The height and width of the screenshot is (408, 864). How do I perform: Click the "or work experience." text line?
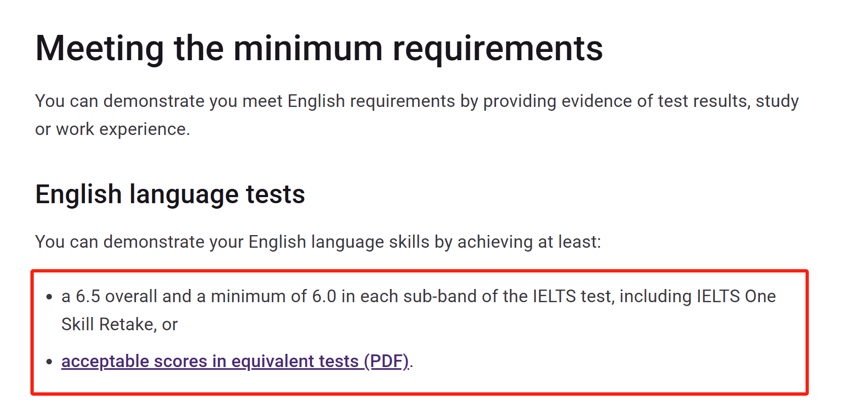tap(112, 129)
